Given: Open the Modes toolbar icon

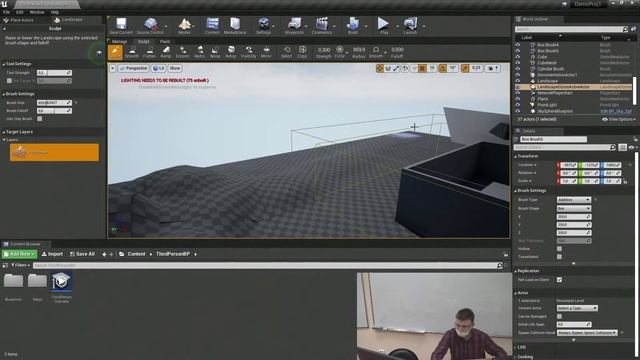Looking at the screenshot, I should (x=184, y=26).
